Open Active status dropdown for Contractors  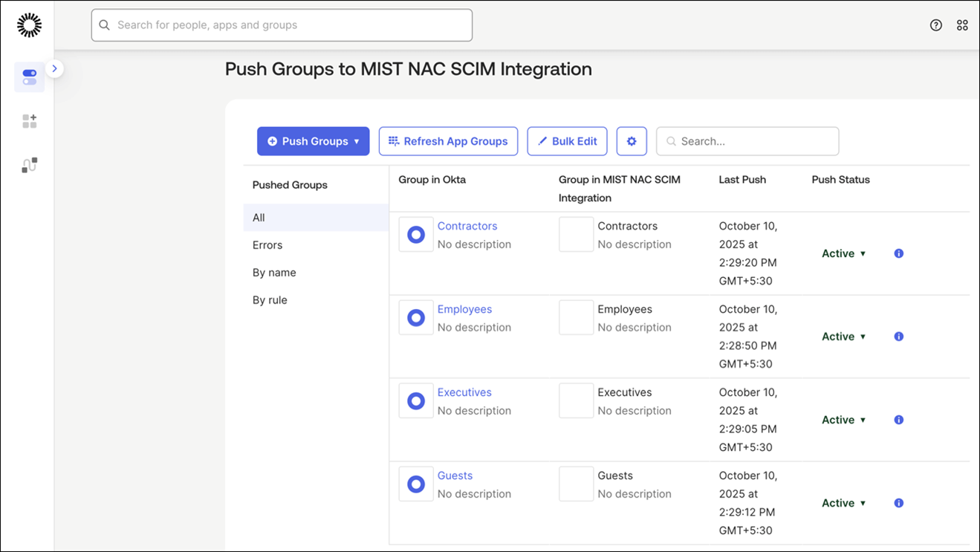(x=844, y=253)
